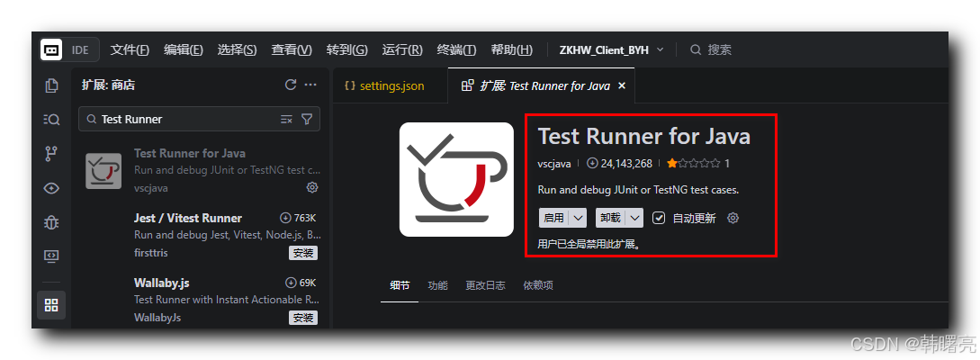
Task: Open the Go menu
Action: 346,50
